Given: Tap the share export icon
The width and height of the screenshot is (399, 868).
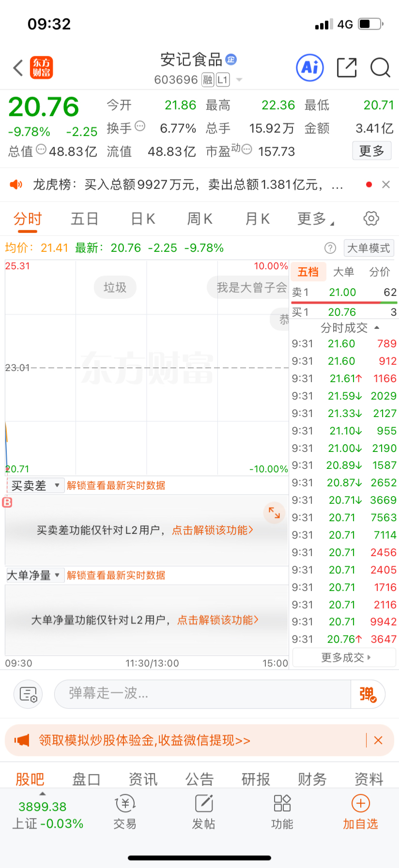Looking at the screenshot, I should point(347,68).
